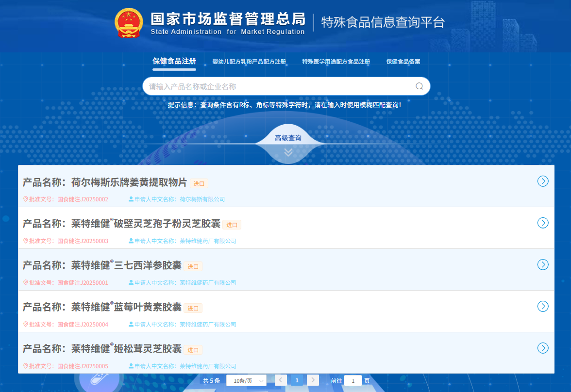Open details arrow for 三七西洋参胶囊
This screenshot has height=392, width=571.
(543, 264)
